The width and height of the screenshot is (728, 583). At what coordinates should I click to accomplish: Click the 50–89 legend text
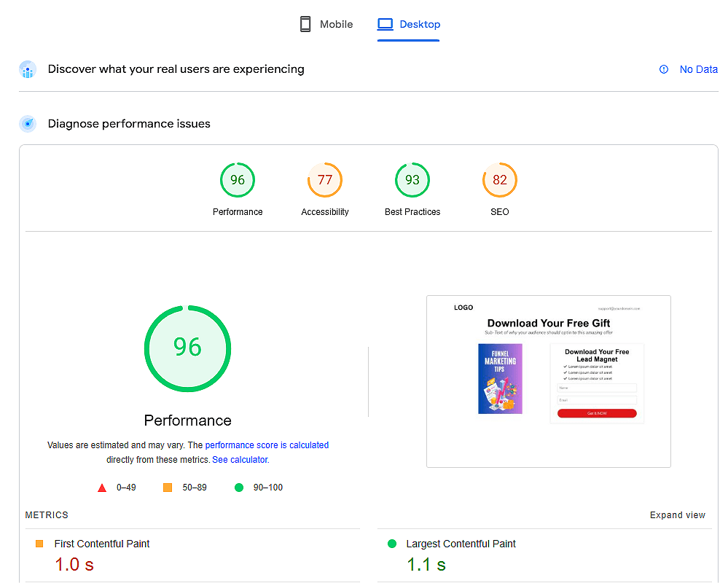(195, 488)
